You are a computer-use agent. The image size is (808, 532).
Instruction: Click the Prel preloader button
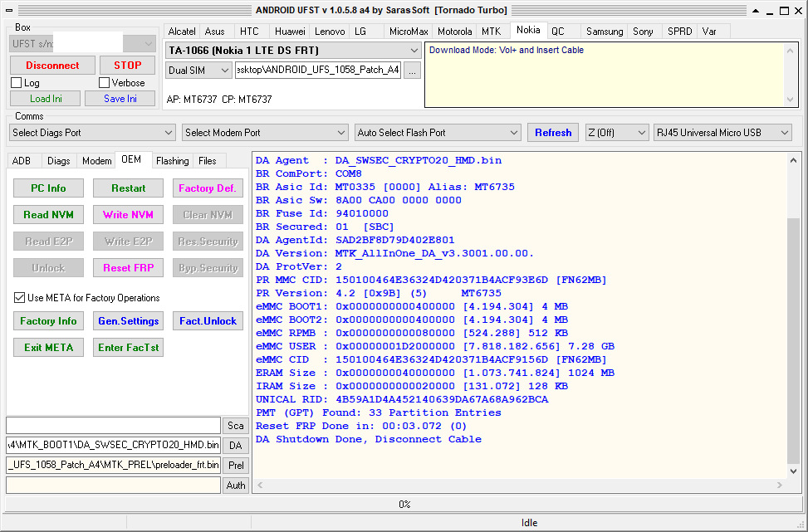[236, 465]
